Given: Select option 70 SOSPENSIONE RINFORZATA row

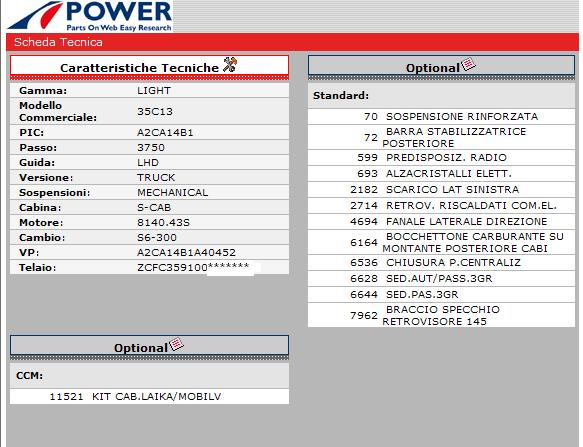Looking at the screenshot, I should pyautogui.click(x=441, y=116).
